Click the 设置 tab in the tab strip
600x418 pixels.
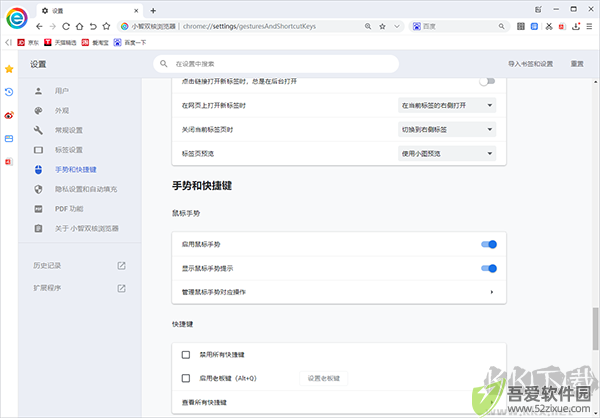(x=90, y=11)
